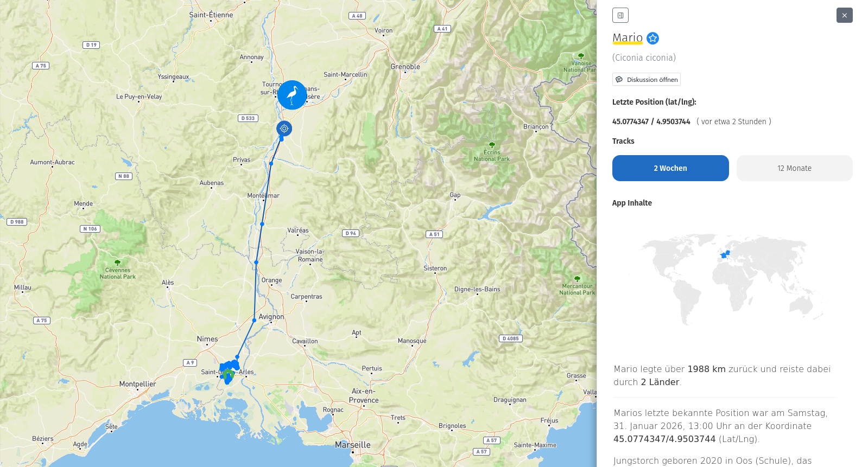Click the last-position target marker
868x467 pixels.
click(x=284, y=129)
